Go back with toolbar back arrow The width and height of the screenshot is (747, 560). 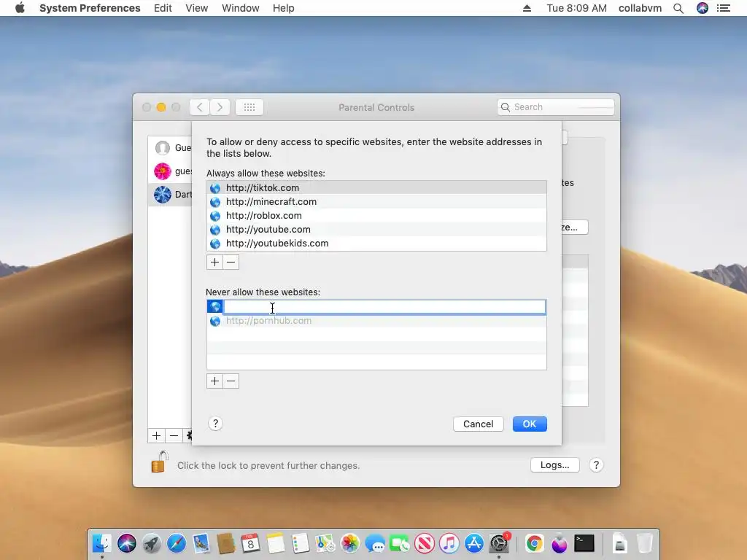[200, 107]
